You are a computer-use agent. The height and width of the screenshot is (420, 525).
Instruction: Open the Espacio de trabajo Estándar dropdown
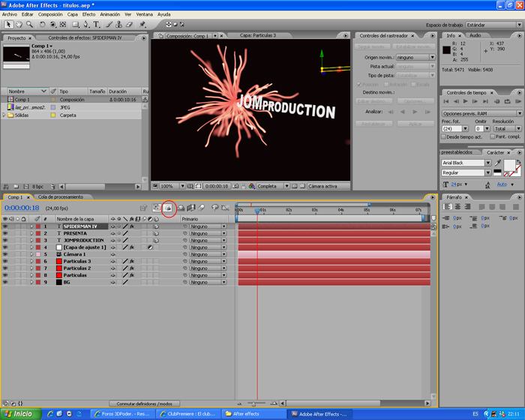494,25
